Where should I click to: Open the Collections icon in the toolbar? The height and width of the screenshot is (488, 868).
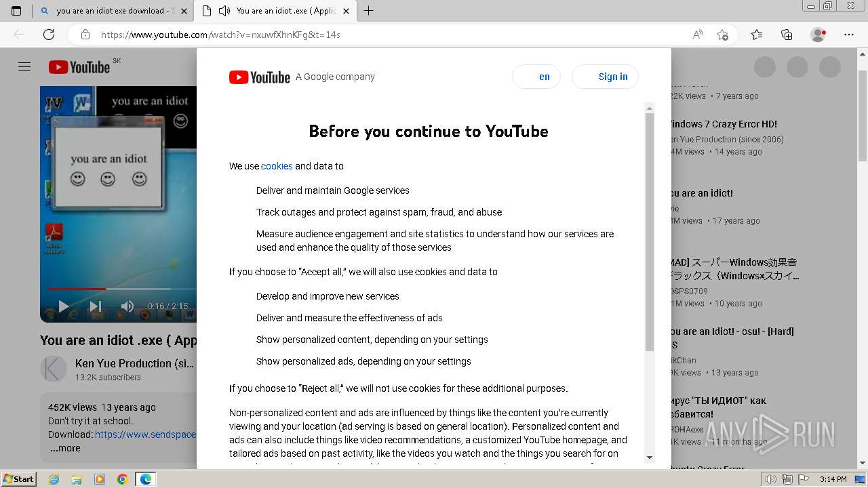click(x=787, y=35)
